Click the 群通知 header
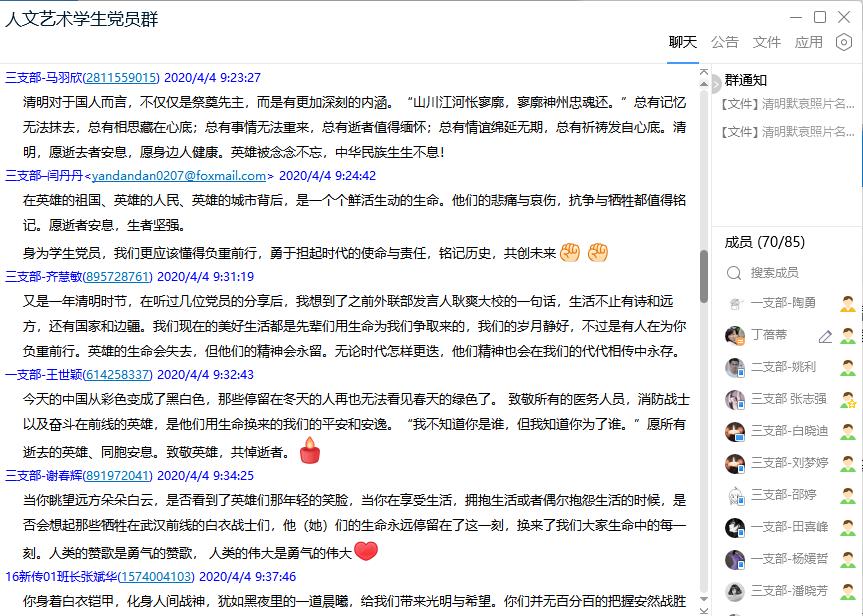 point(746,80)
